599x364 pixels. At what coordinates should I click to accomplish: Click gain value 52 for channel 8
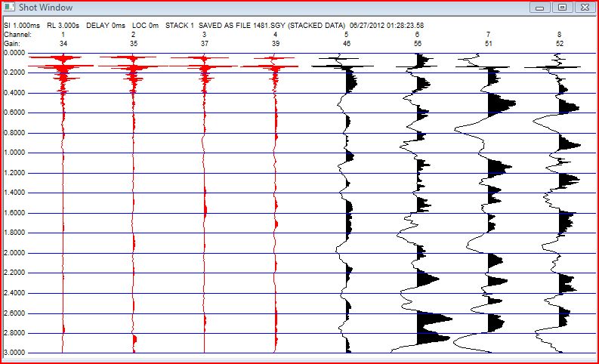pos(559,44)
